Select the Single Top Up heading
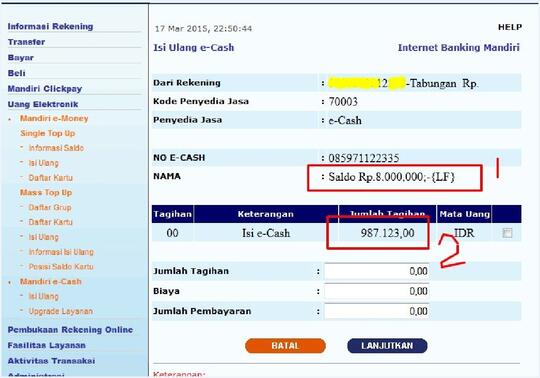Viewport: 540px width, 378px height. 48,133
